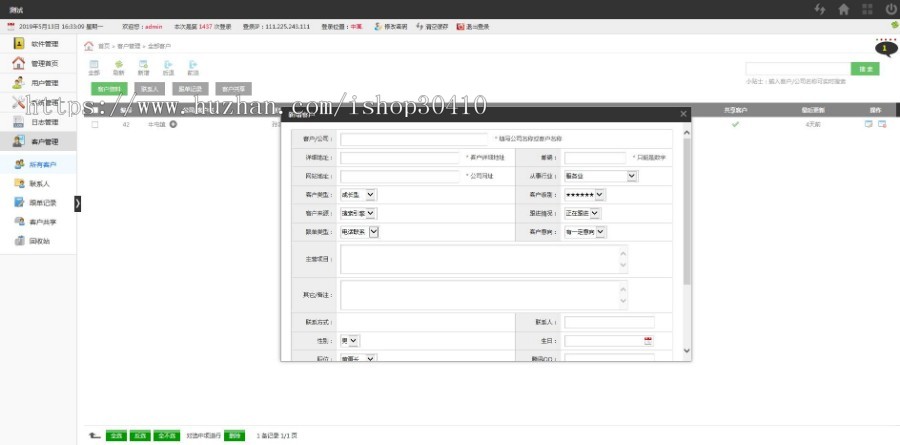Switch to the grey 跟单记录 tab
The height and width of the screenshot is (445, 900).
(x=190, y=89)
